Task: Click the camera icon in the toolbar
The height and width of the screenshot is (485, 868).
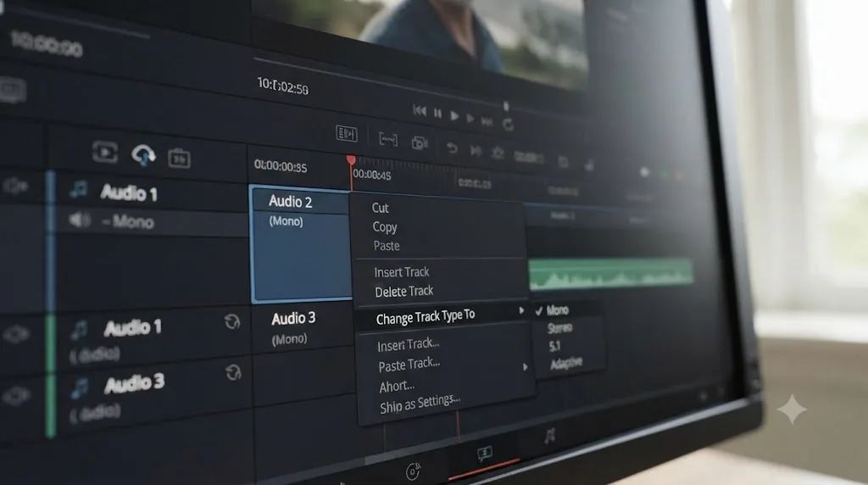Action: (x=420, y=142)
